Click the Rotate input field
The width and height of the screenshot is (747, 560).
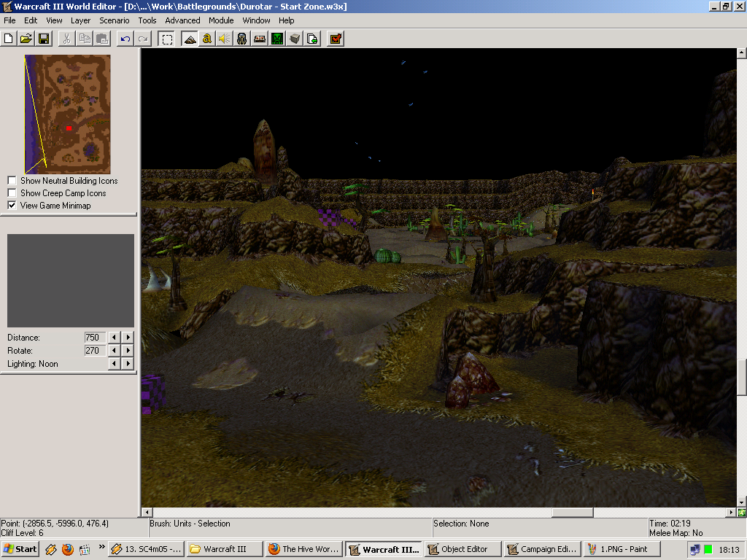95,351
